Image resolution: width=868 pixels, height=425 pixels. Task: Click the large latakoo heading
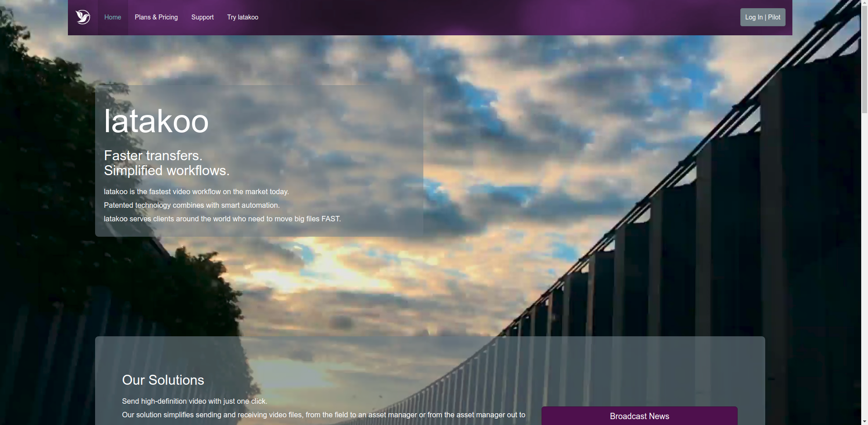(156, 121)
